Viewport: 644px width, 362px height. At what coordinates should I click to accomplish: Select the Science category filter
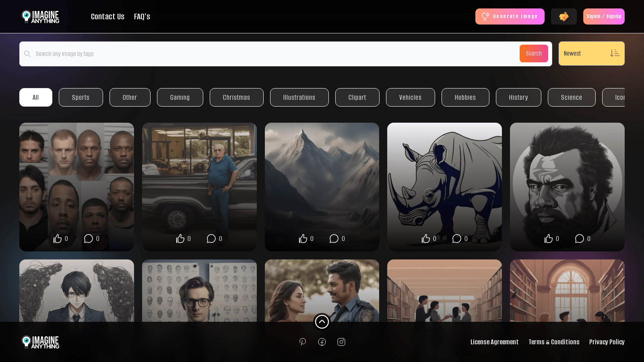tap(572, 97)
